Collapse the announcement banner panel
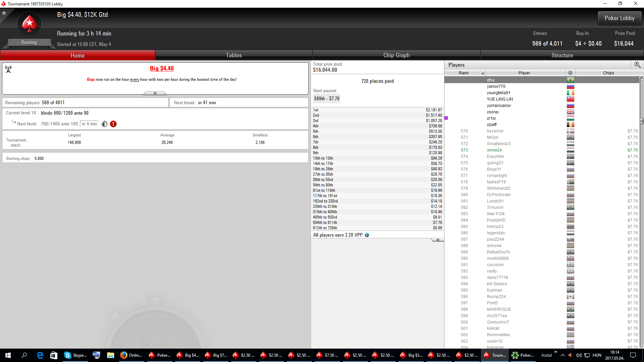 (155, 93)
